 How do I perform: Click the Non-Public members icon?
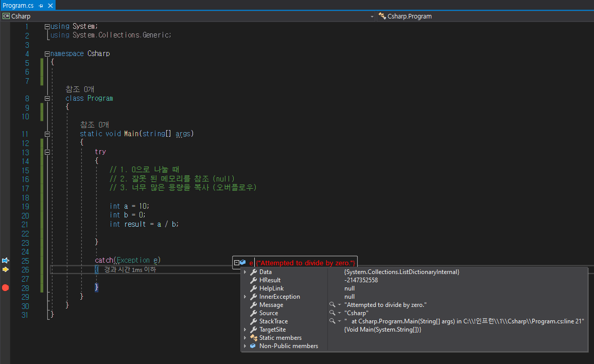pos(253,346)
